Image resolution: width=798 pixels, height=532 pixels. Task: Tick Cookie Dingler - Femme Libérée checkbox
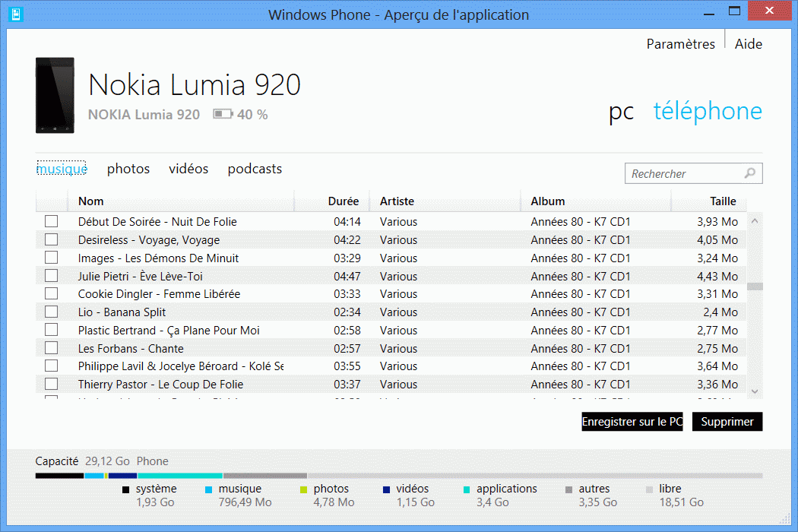(x=52, y=294)
